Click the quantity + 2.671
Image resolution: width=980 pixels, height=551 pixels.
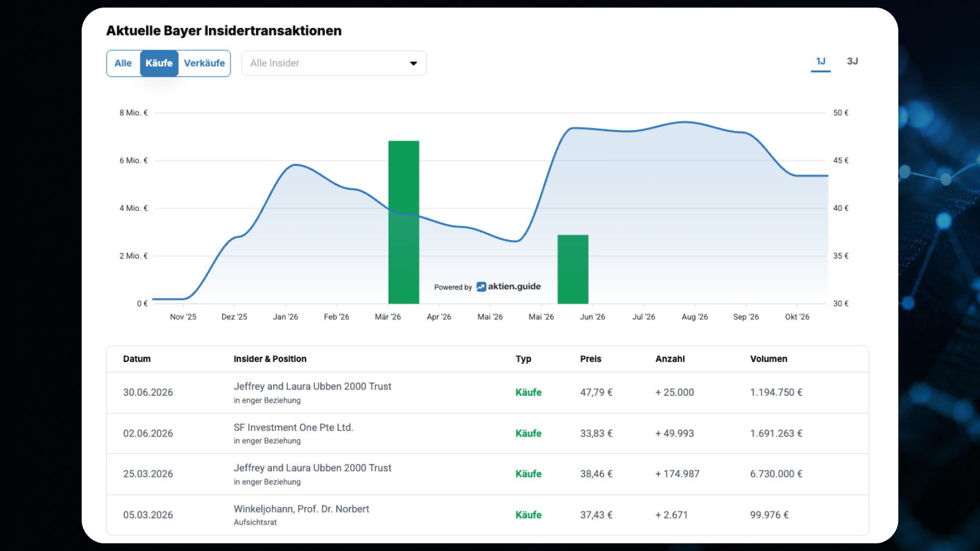pyautogui.click(x=671, y=515)
